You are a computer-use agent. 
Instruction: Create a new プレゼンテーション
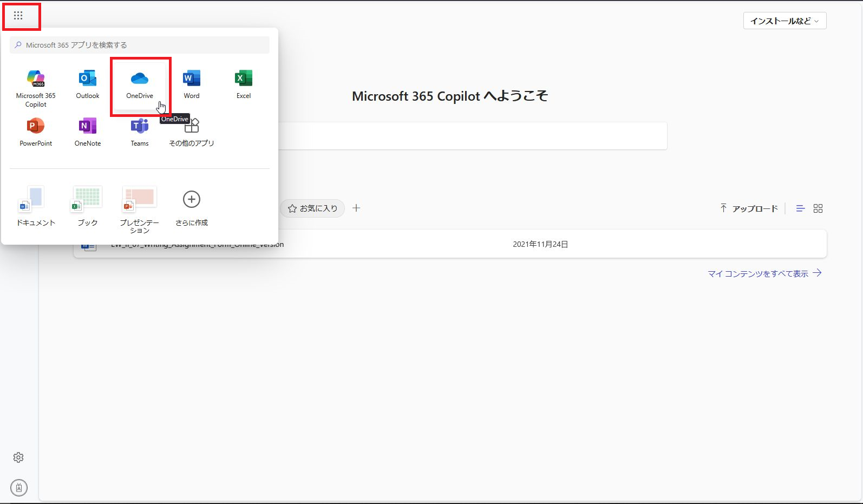coord(140,210)
